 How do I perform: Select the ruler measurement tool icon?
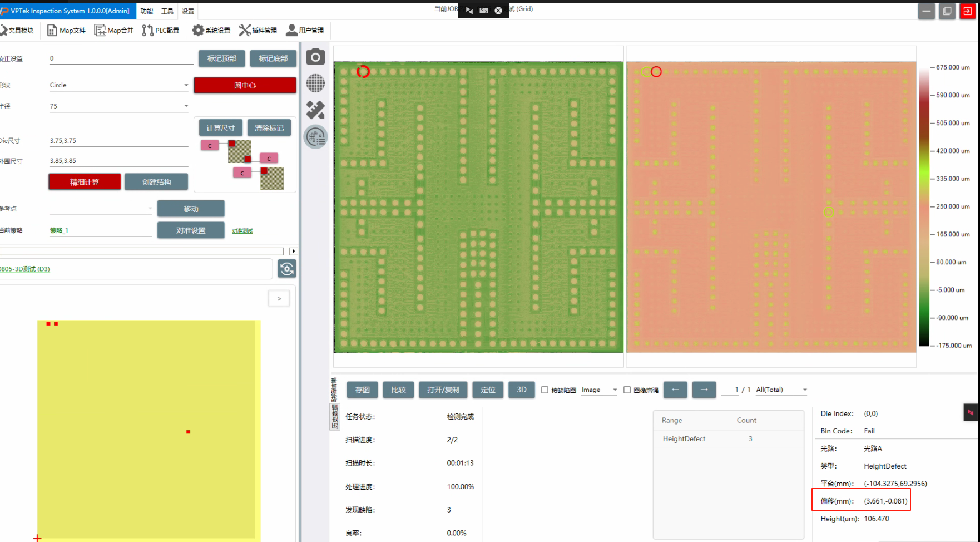tap(315, 110)
